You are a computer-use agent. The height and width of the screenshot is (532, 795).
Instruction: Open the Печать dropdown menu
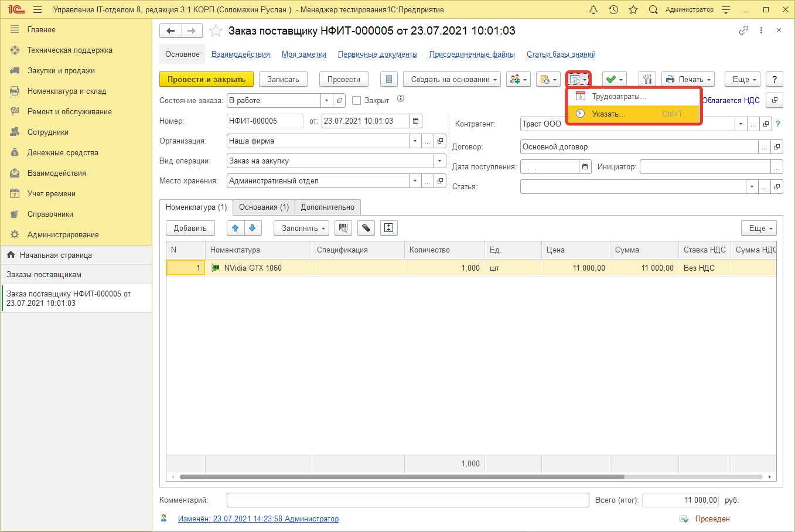point(688,80)
